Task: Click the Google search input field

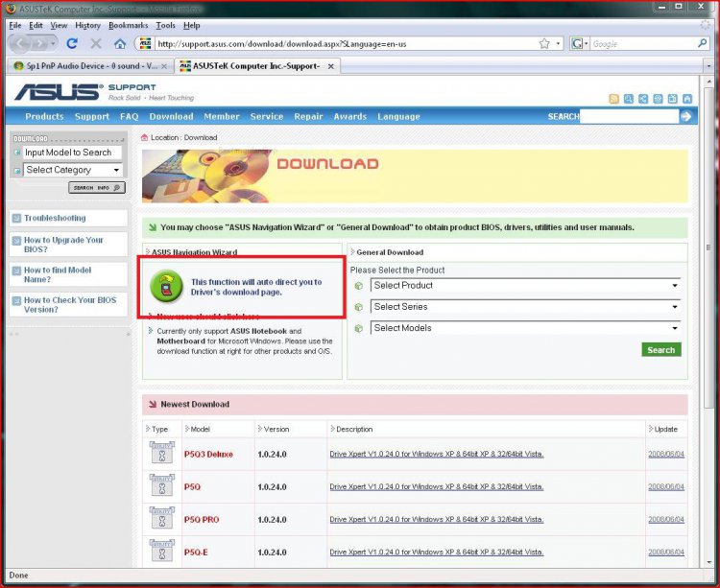Action: click(643, 44)
